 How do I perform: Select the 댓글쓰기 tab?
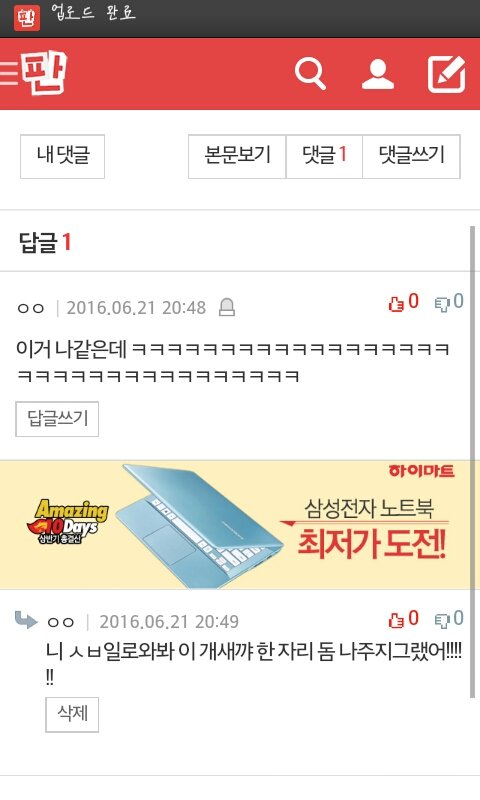click(x=412, y=157)
